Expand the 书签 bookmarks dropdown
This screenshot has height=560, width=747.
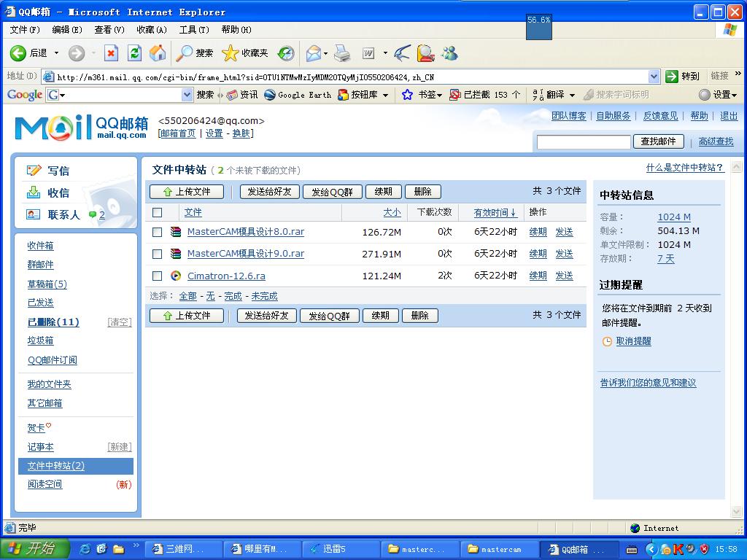[438, 95]
